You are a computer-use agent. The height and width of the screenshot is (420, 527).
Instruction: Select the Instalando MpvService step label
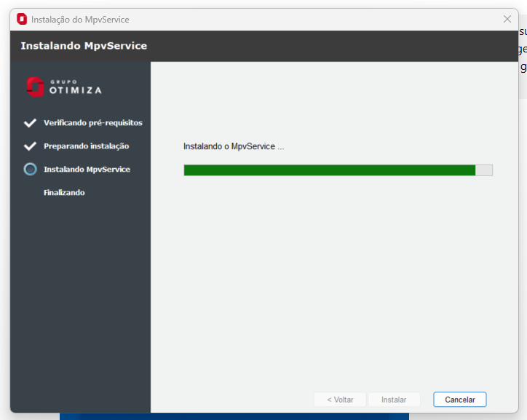87,169
